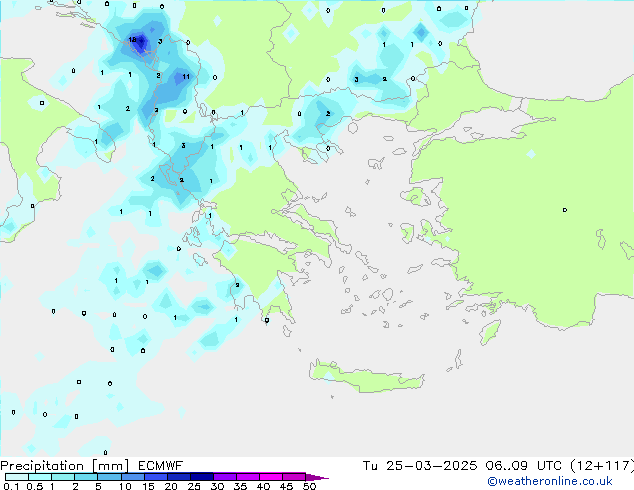Click the "06..09" time range text

[x=507, y=466]
